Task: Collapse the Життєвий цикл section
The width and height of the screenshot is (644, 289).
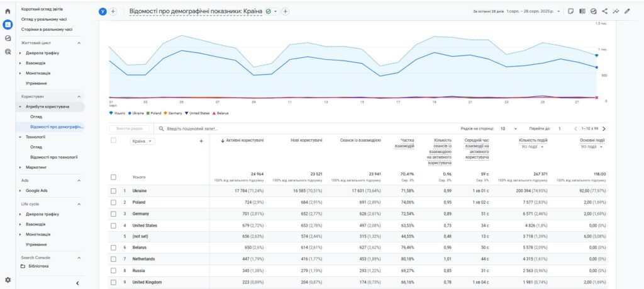Action: [79, 43]
